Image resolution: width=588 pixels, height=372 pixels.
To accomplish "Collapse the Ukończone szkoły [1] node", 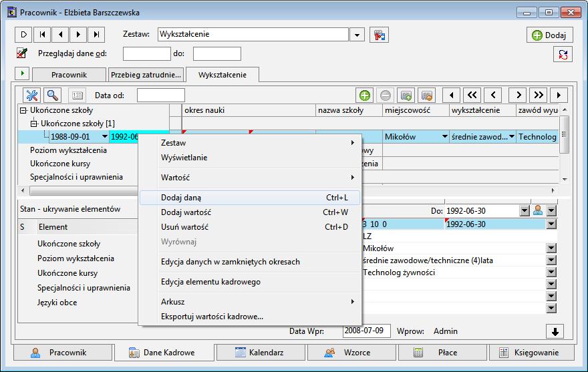I will (34, 124).
